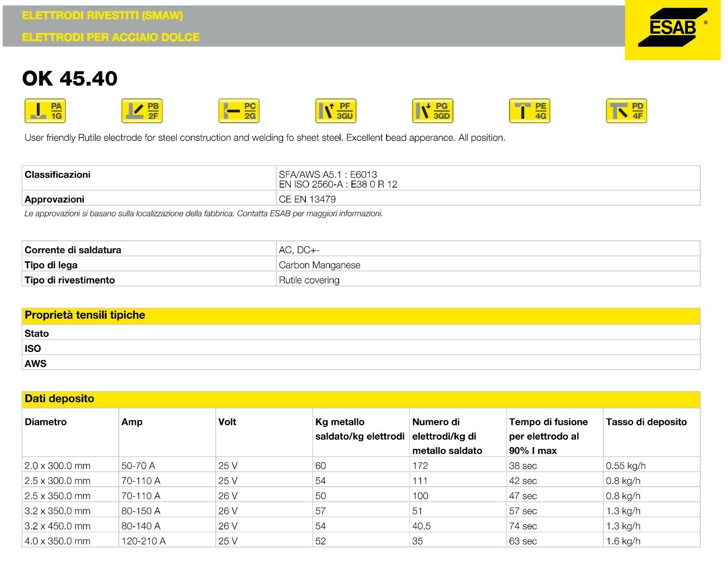Click the PA 1G flat position icon
This screenshot has width=728, height=570.
pyautogui.click(x=45, y=111)
